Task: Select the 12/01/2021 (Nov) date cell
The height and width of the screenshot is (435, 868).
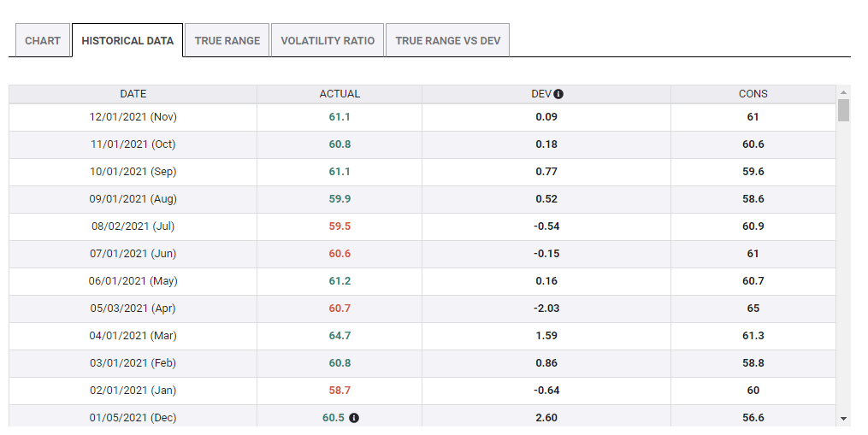Action: tap(133, 117)
